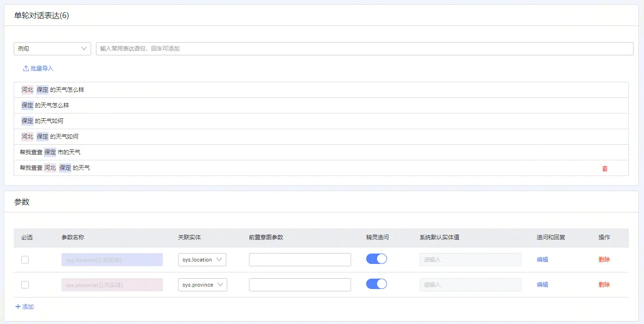Click the blue sys.location parameter name tag
This screenshot has width=644, height=324.
pos(112,260)
